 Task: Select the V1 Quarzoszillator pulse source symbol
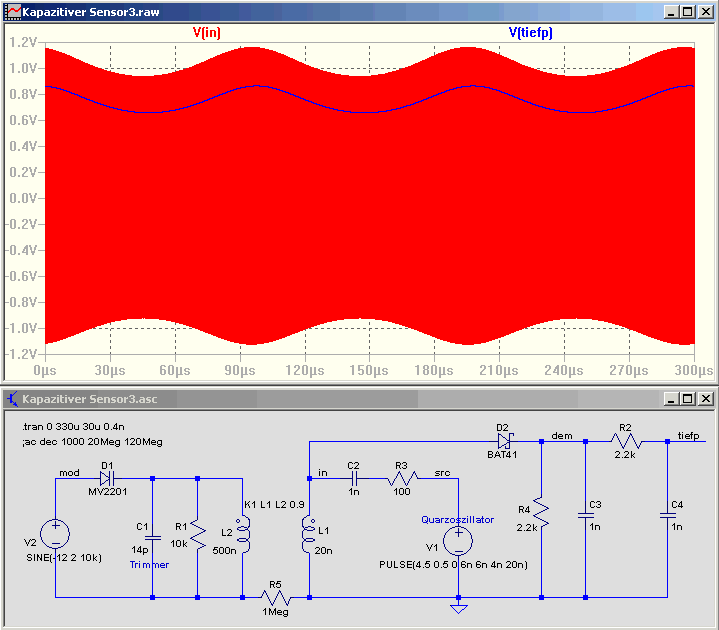tap(458, 541)
